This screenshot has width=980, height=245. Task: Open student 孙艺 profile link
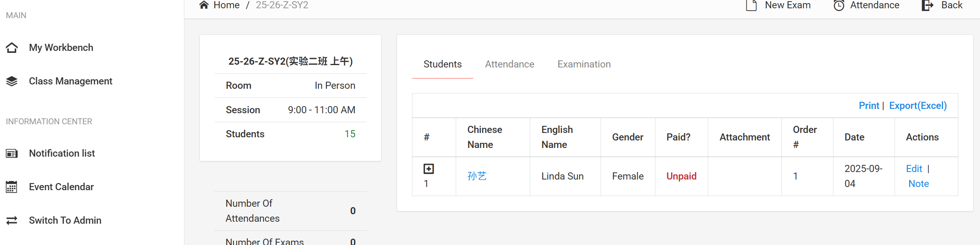(x=477, y=176)
